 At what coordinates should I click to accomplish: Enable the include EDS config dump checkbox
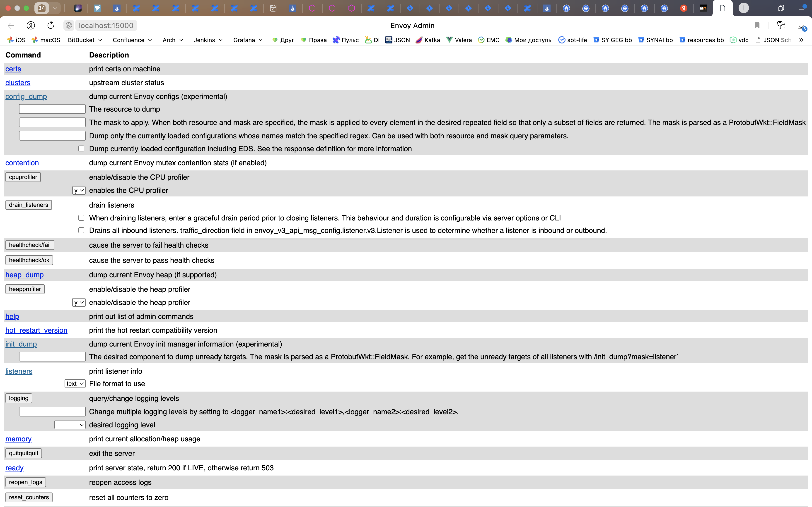(x=81, y=148)
